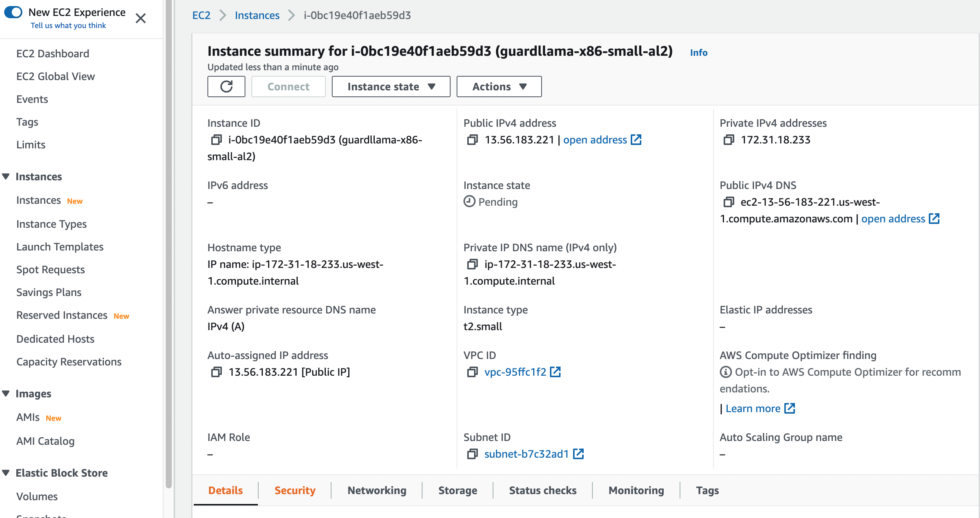980x518 pixels.
Task: Switch to the Storage tab
Action: [458, 490]
